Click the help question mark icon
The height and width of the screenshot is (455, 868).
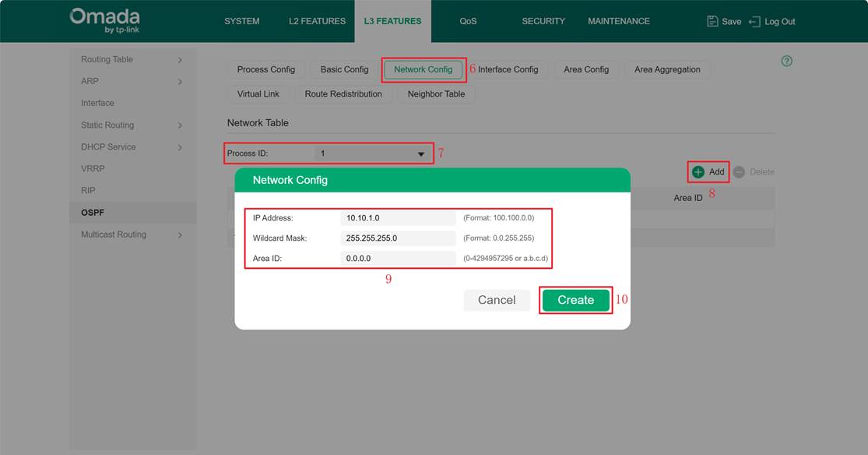[x=786, y=61]
